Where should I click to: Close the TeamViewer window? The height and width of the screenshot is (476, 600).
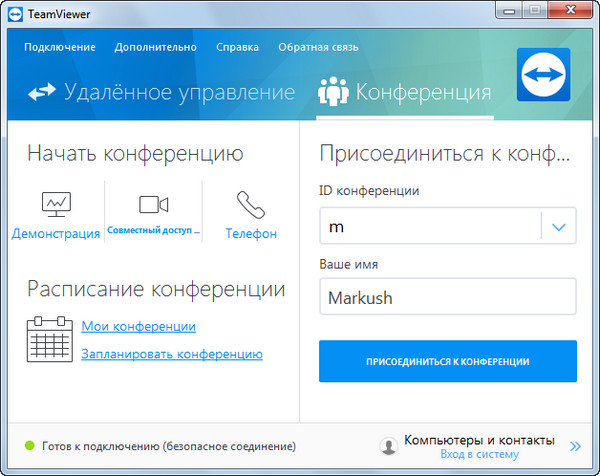point(570,10)
